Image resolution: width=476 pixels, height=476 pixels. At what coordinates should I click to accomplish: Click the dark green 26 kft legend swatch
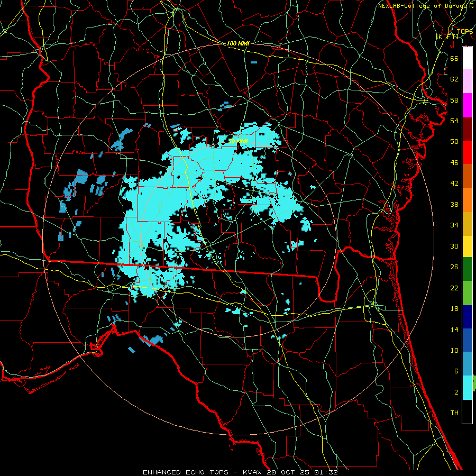467,269
